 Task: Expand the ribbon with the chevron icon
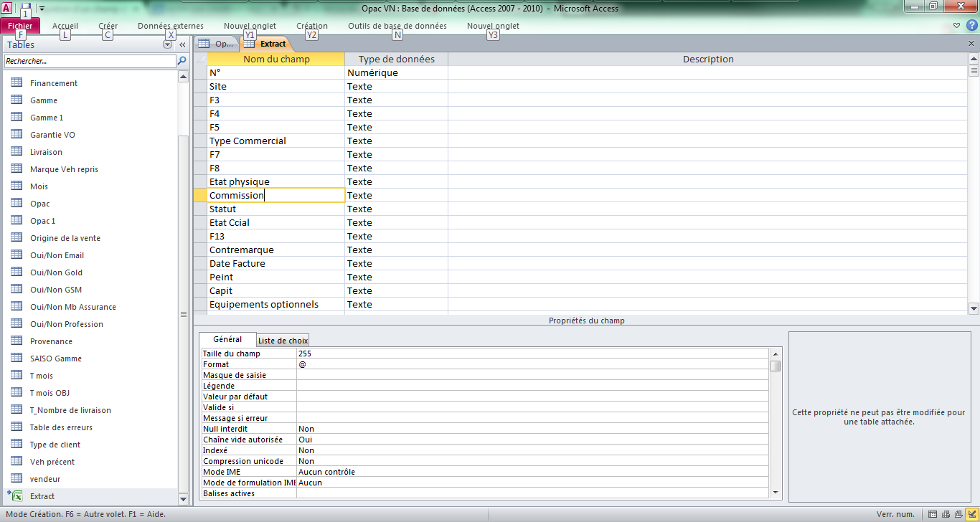pos(957,26)
